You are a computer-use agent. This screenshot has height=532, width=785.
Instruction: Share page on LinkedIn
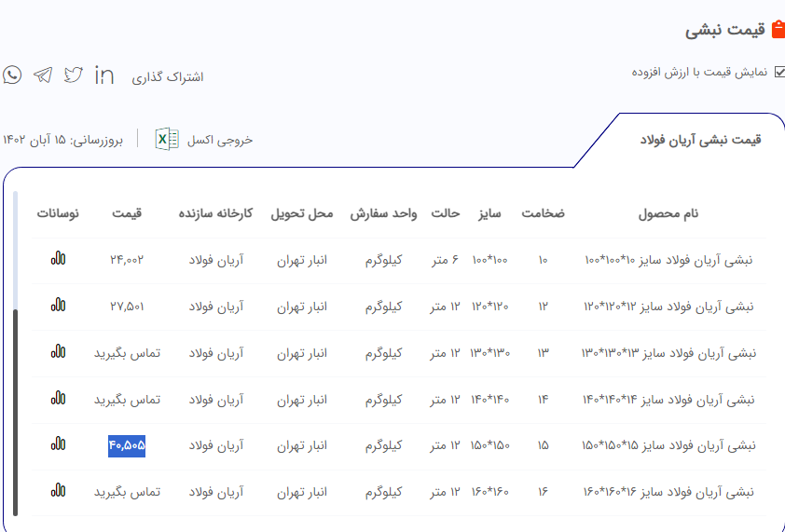coord(104,75)
